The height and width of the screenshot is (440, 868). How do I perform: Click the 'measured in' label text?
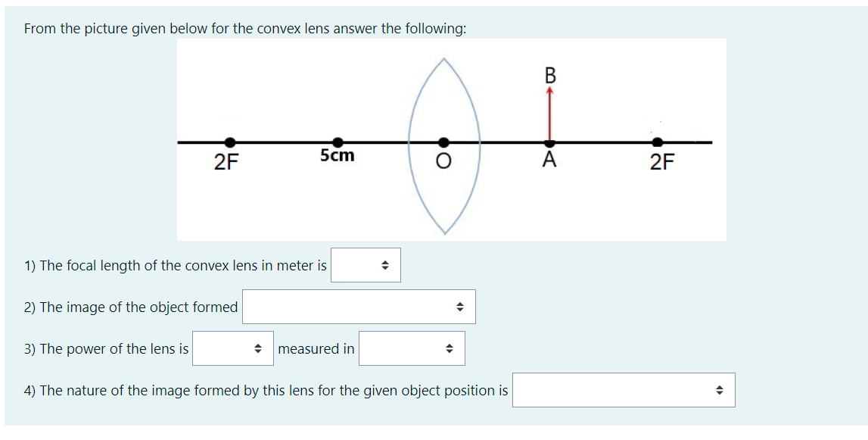point(316,348)
